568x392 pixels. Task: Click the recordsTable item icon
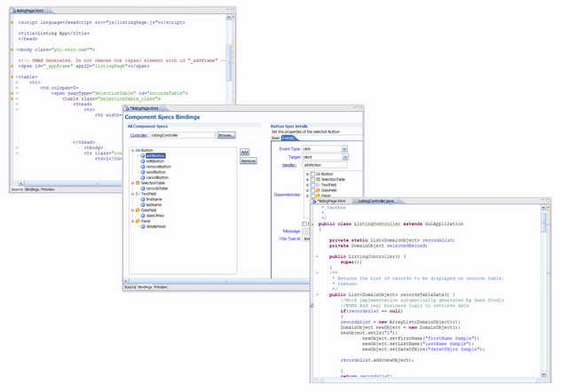(143, 188)
